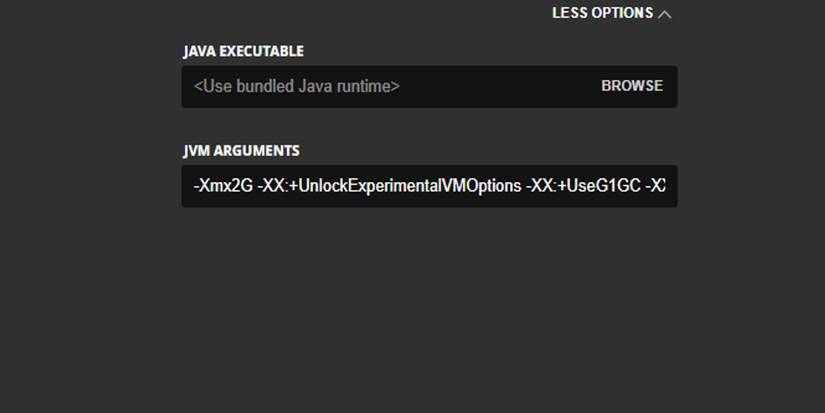
Task: Click the truncated -XX argument at field's right edge
Action: pyautogui.click(x=657, y=186)
